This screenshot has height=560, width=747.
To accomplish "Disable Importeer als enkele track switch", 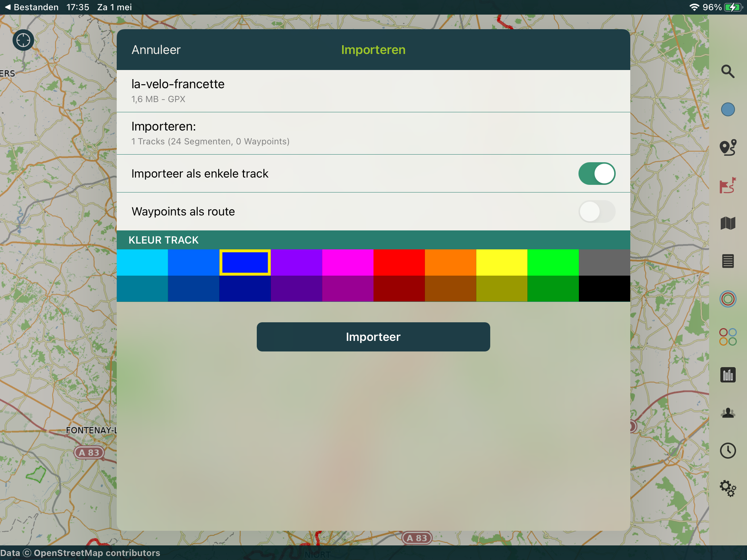I will pyautogui.click(x=597, y=174).
